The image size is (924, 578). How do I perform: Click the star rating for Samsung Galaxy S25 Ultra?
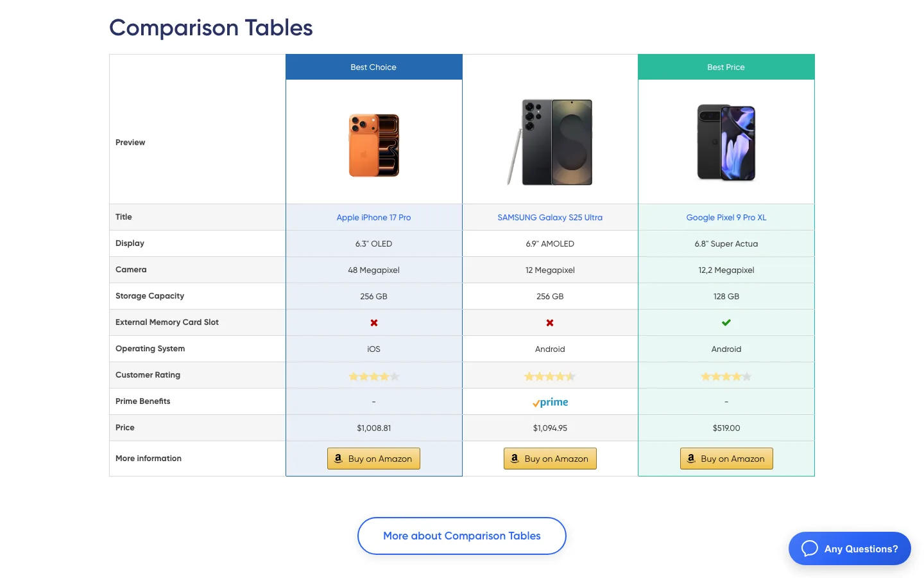point(550,376)
